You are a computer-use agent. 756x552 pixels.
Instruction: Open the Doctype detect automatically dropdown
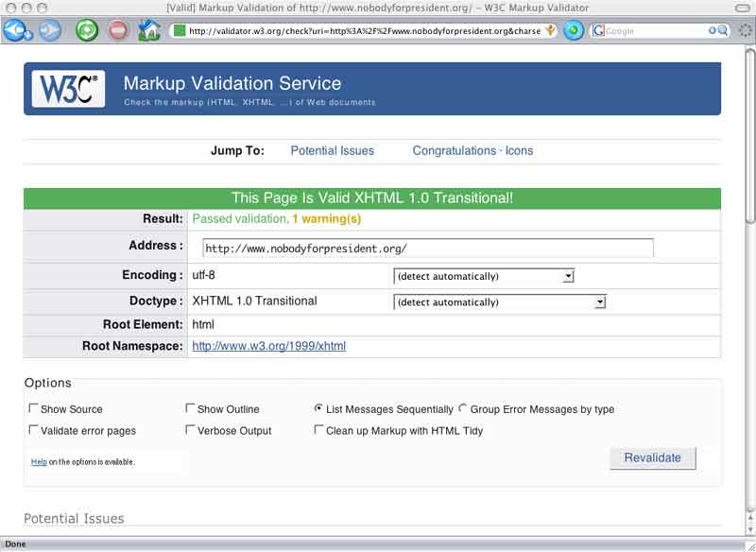pos(500,302)
